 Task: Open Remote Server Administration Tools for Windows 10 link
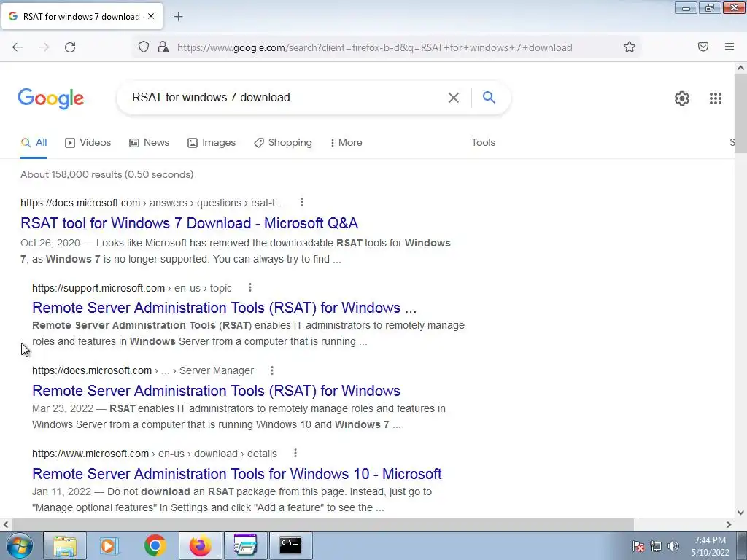click(x=237, y=474)
